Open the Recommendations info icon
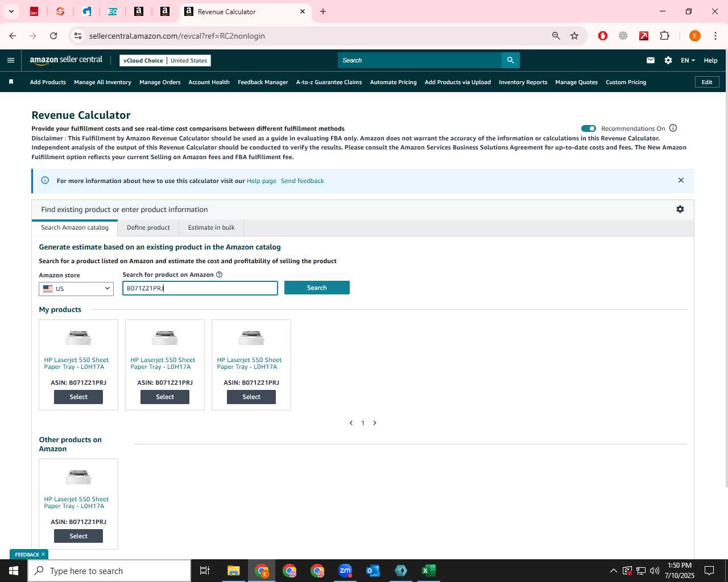Screen dimensions: 728x582 pos(673,128)
